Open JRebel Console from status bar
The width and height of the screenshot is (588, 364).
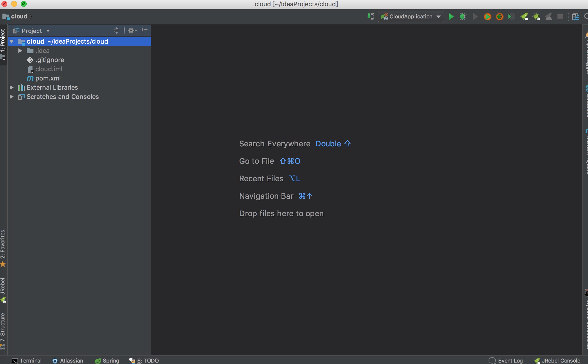pos(557,361)
